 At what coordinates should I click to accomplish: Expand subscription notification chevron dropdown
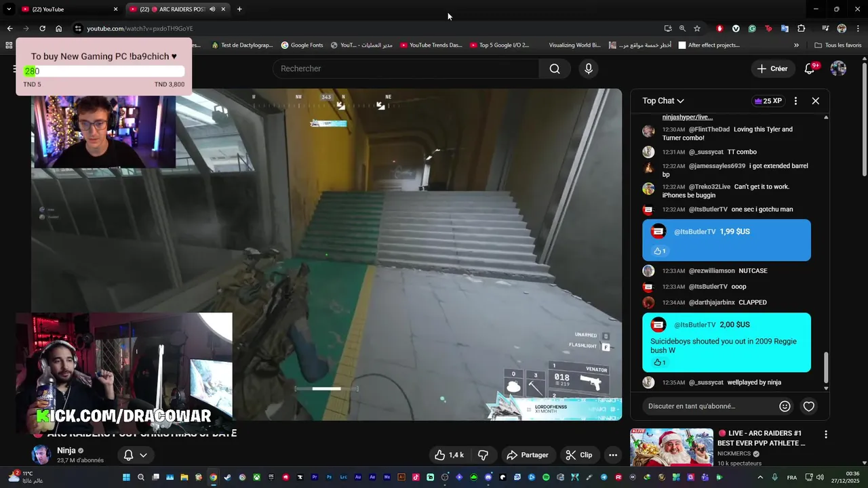coord(143,455)
